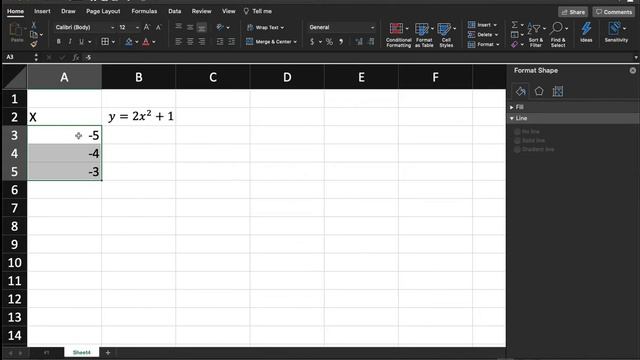
Task: Toggle Underline formatting
Action: [81, 42]
